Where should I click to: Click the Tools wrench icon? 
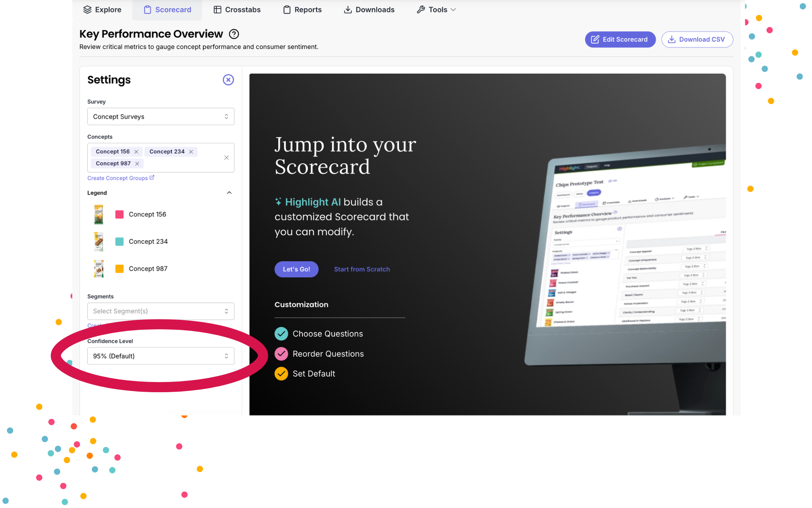pyautogui.click(x=421, y=9)
